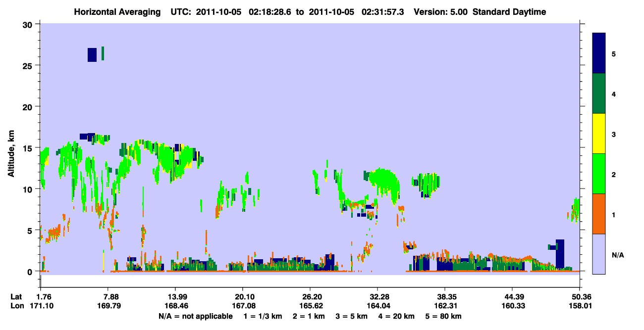Click the 'Standard Daytime' label
644x330 pixels.
(x=509, y=12)
